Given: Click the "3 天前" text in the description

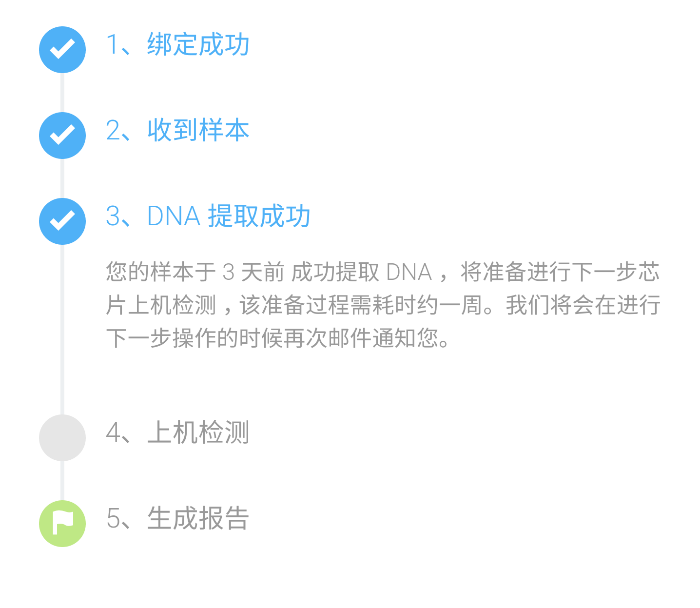Looking at the screenshot, I should click(x=253, y=272).
